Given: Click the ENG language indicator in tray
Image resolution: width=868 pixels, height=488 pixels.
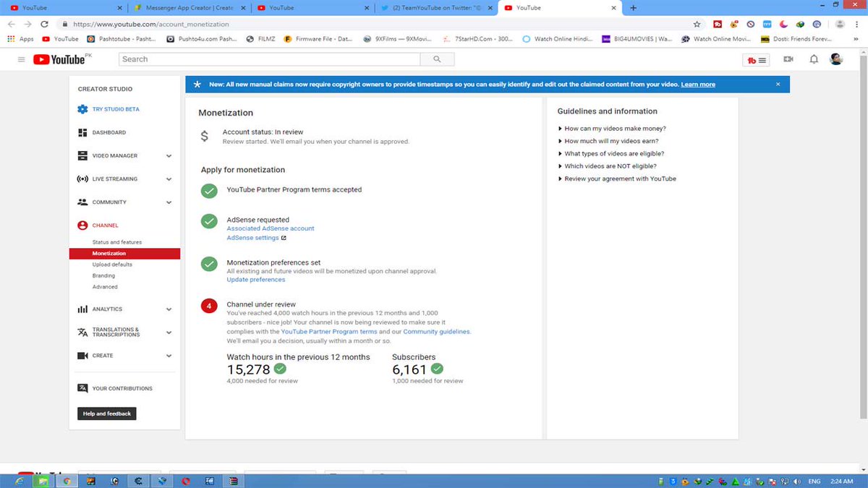Looking at the screenshot, I should (x=814, y=481).
